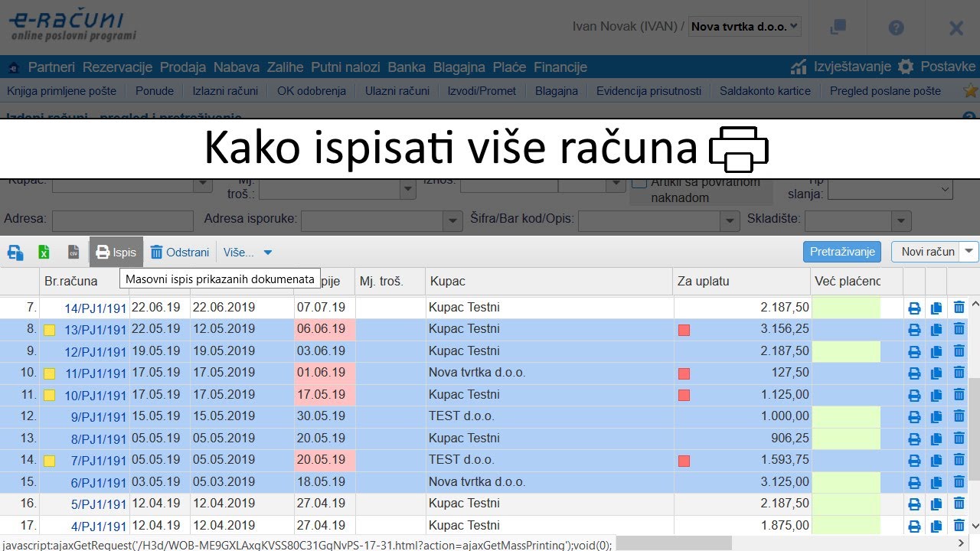980x551 pixels.
Task: Copy invoice 9/PJ1/191 with copy icon
Action: tap(936, 417)
